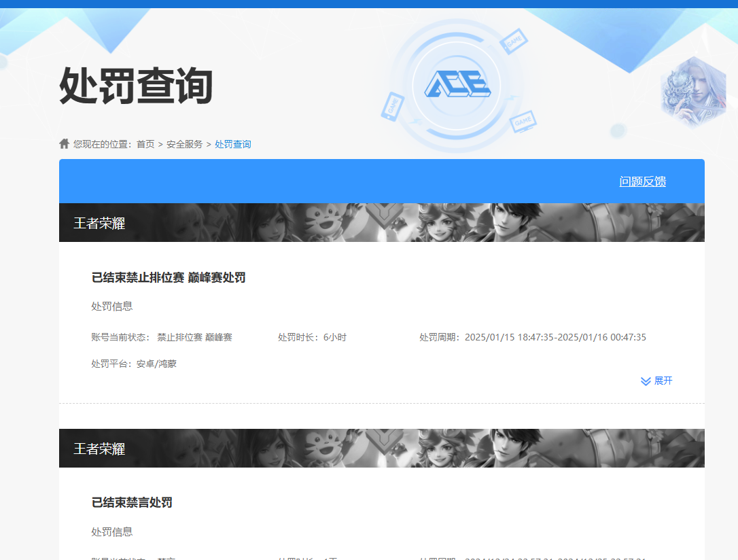Click the 处罚平台:安卓/鸿蒙 text

pos(134,364)
